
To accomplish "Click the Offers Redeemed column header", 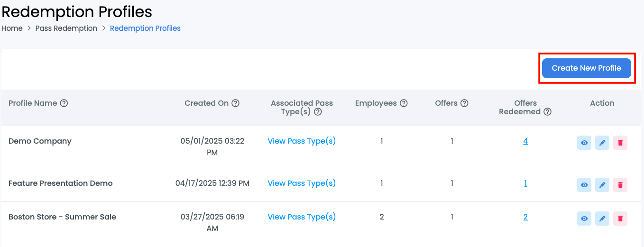I will (520, 107).
